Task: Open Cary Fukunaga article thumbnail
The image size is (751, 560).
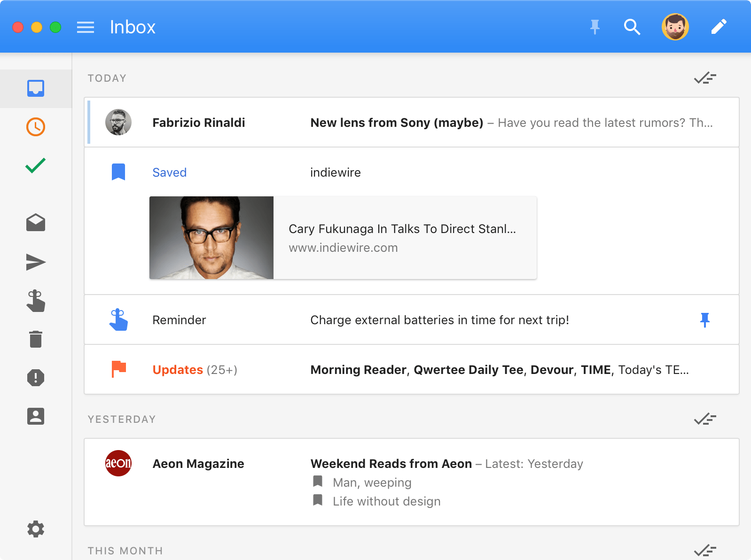Action: (x=211, y=238)
